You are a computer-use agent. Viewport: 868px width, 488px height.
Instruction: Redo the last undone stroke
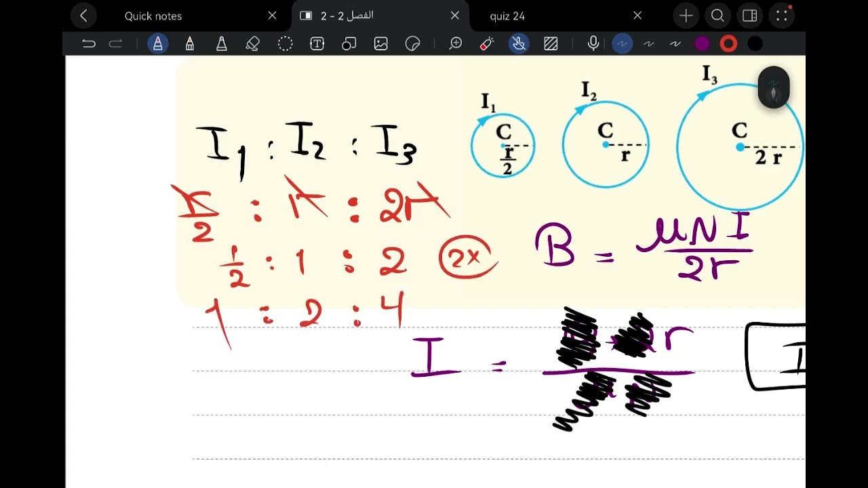point(115,44)
